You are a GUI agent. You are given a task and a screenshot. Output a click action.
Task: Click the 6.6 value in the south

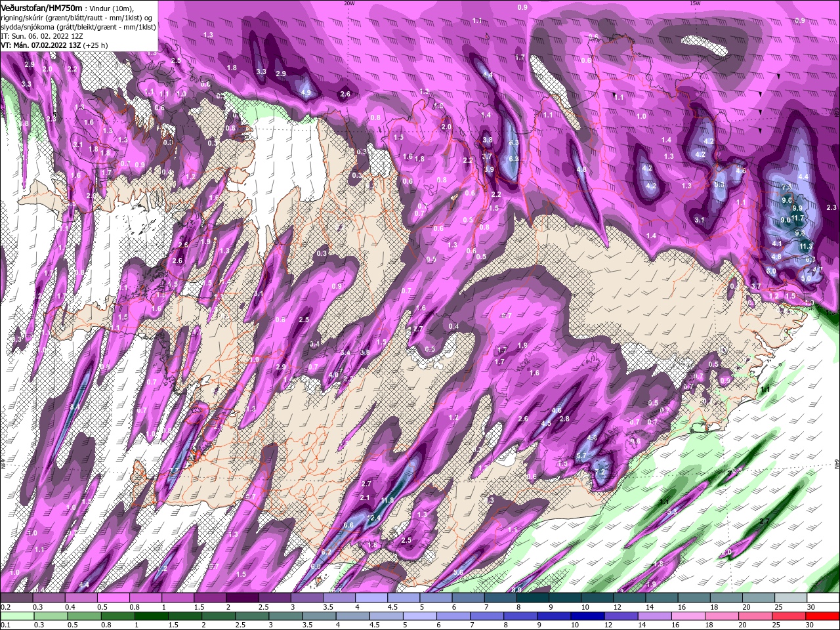[x=348, y=525]
